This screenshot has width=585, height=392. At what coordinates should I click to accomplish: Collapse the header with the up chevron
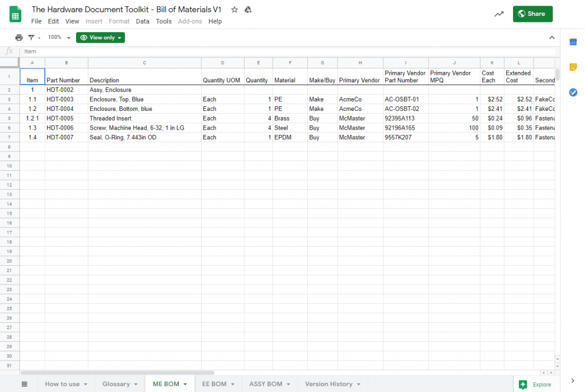click(x=551, y=38)
